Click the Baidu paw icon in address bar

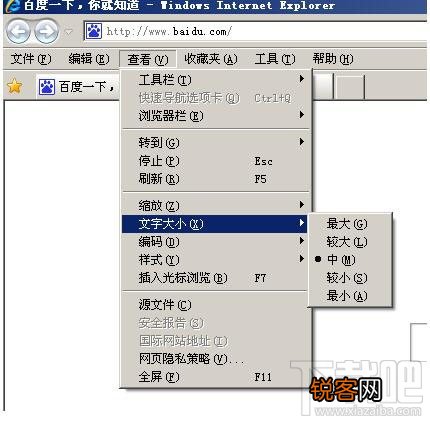pos(94,32)
